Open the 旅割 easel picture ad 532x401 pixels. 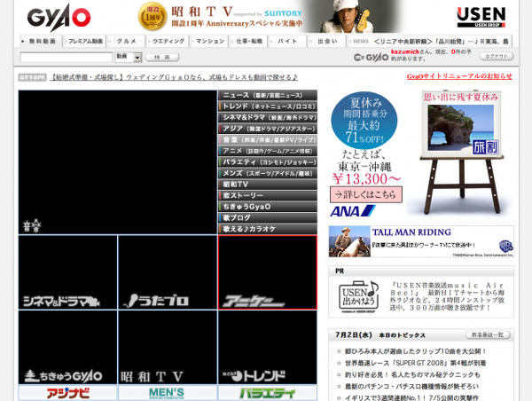(461, 152)
